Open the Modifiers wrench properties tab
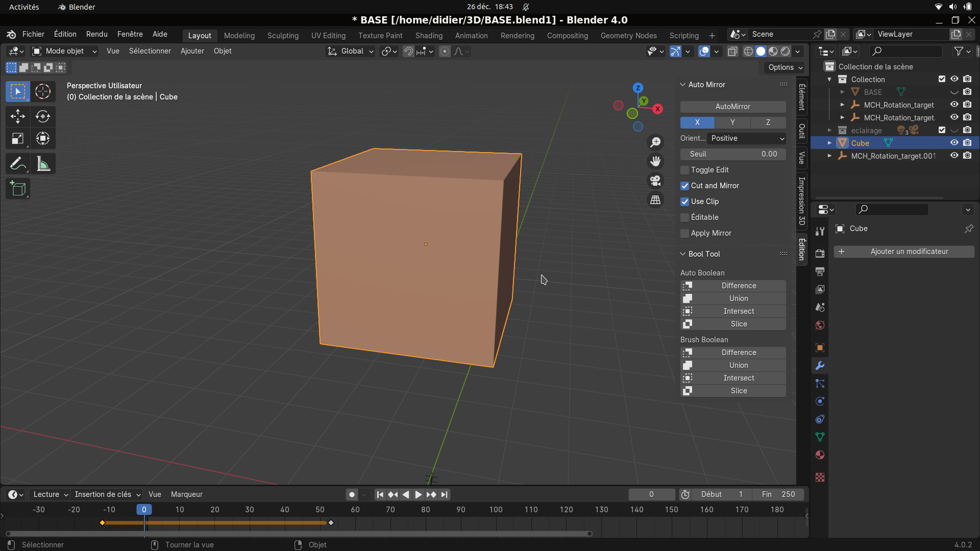This screenshot has height=551, width=980. point(820,366)
